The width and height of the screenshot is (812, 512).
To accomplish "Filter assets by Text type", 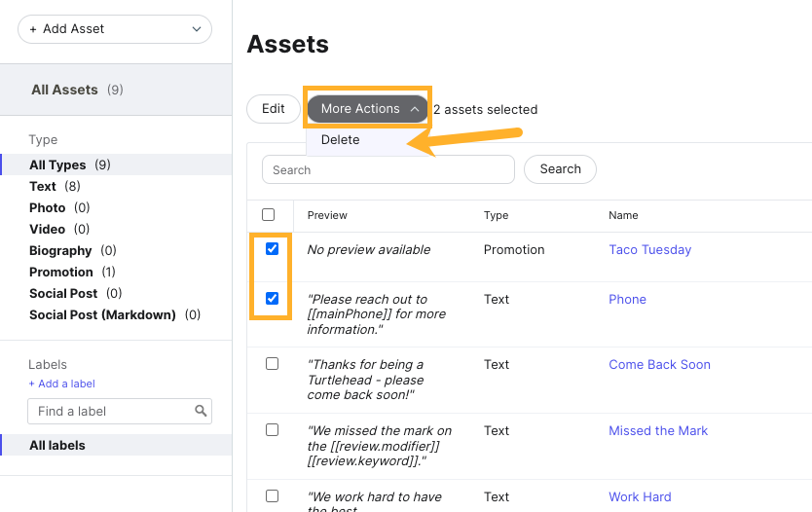I will 43,187.
